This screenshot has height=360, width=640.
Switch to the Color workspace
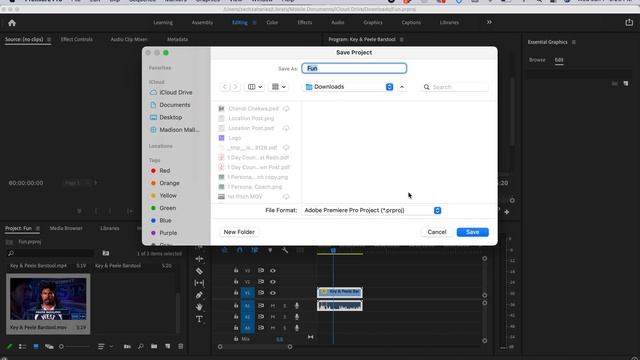272,22
